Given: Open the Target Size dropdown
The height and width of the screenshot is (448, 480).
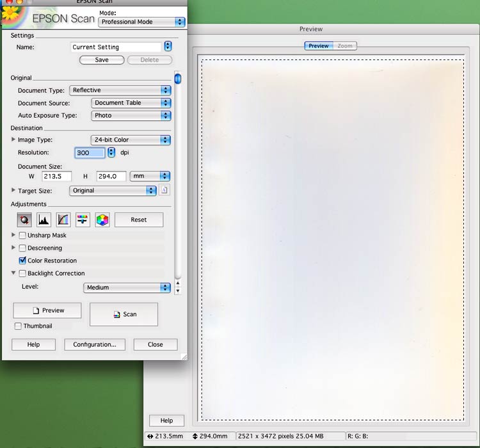Looking at the screenshot, I should coord(113,191).
